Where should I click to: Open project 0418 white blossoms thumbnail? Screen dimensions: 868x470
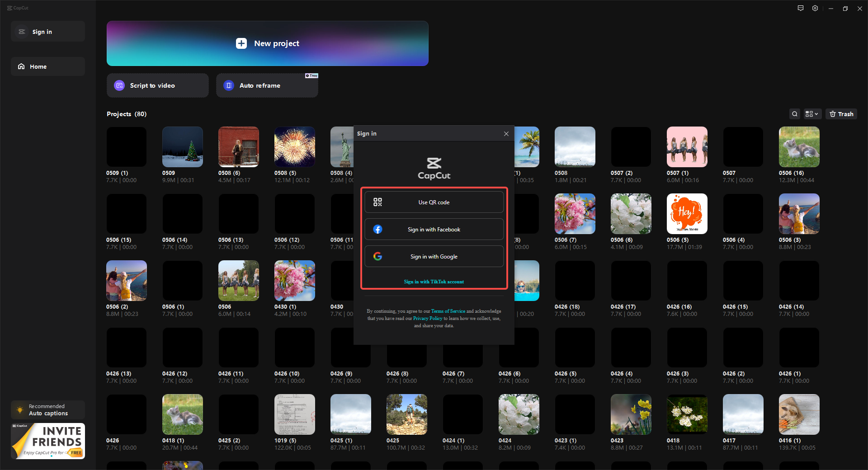tap(687, 414)
